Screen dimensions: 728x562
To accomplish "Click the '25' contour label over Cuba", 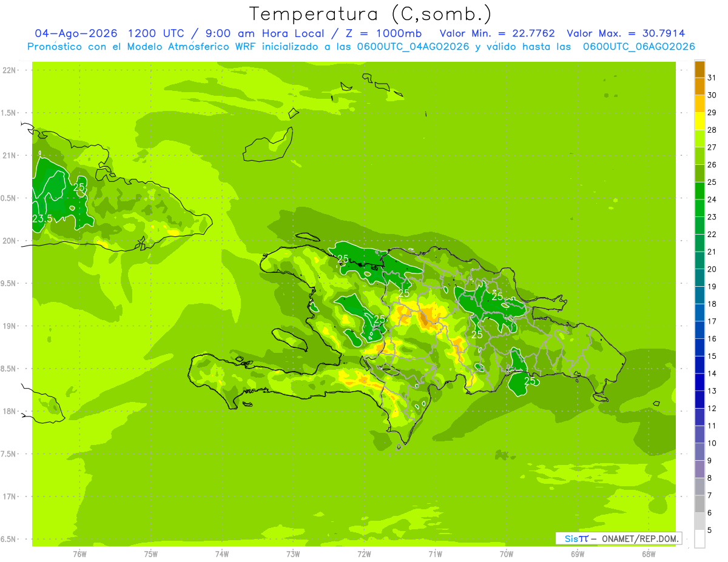I will [x=79, y=187].
